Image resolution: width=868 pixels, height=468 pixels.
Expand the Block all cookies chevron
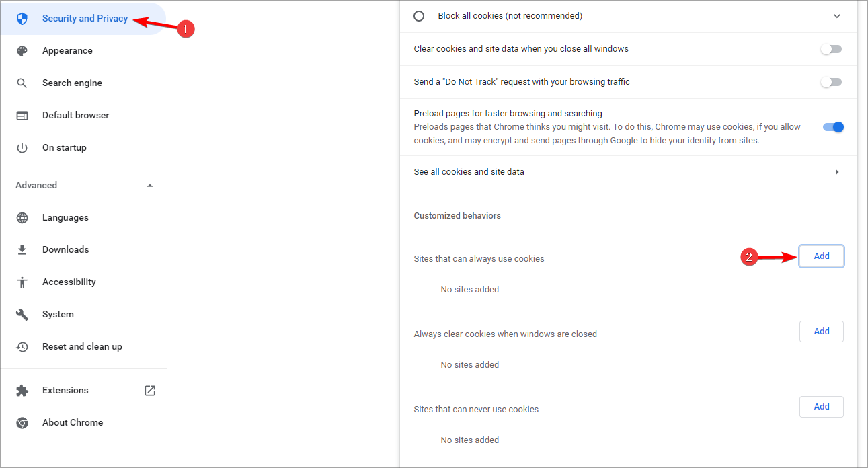point(837,16)
